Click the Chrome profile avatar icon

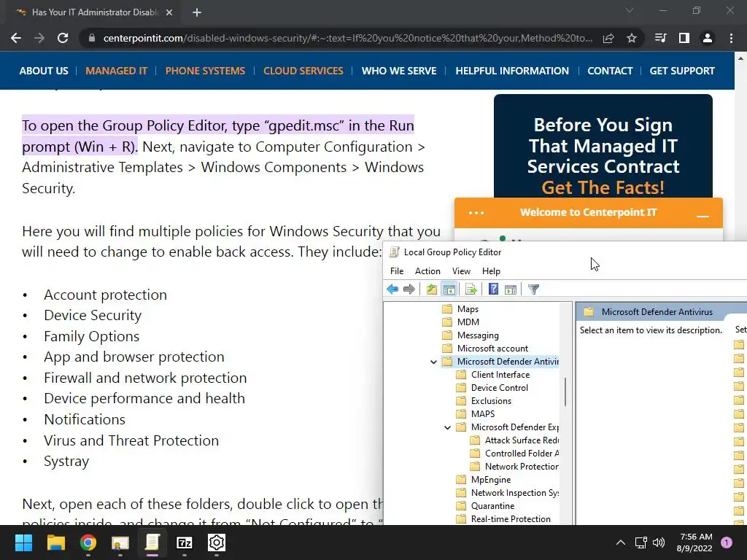[x=708, y=38]
